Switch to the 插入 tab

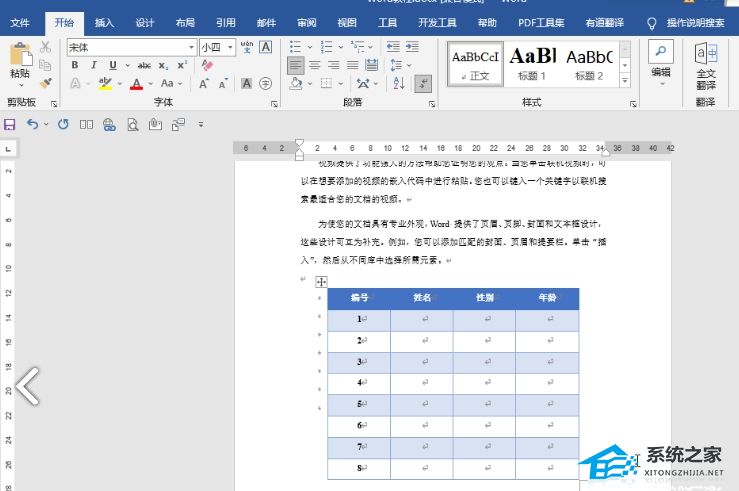104,23
